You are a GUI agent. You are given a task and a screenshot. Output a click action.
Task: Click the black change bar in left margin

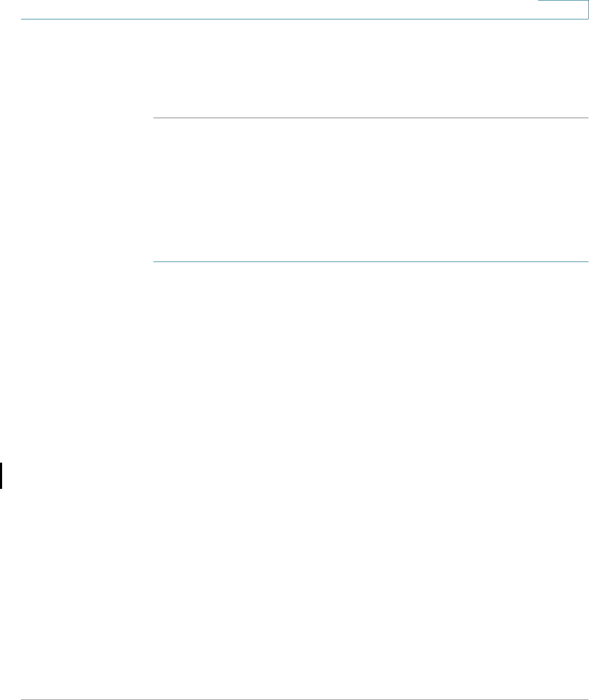tap(1, 468)
